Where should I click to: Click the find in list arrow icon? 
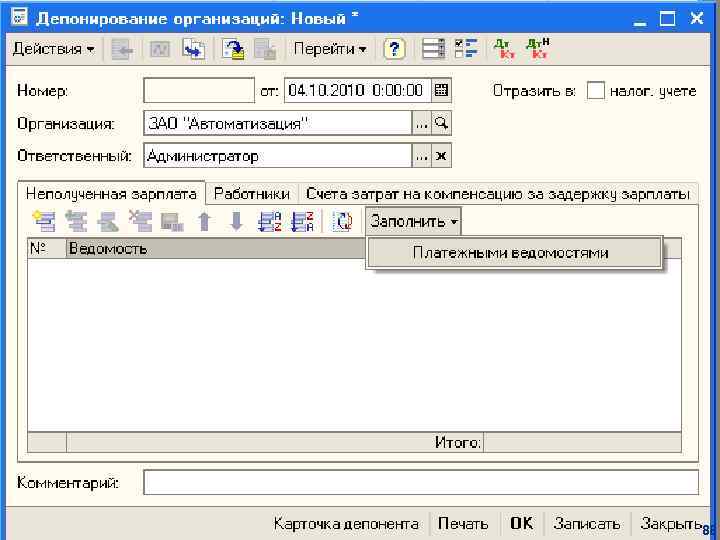pos(122,49)
